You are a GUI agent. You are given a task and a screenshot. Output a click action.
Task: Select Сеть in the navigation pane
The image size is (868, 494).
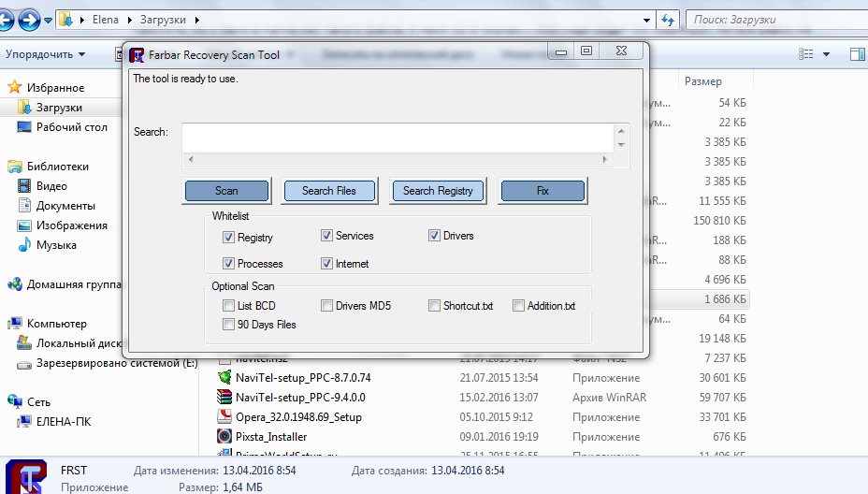(38, 402)
